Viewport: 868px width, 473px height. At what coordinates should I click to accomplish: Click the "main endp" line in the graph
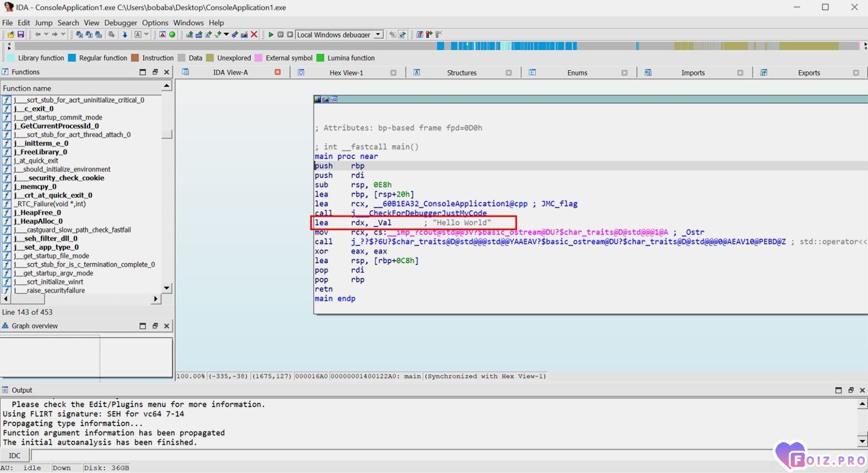pyautogui.click(x=335, y=298)
